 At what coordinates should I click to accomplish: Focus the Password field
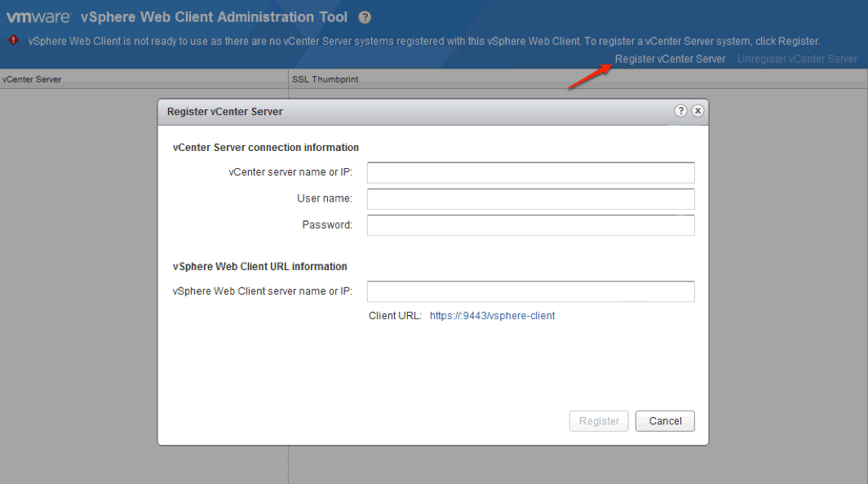coord(530,225)
